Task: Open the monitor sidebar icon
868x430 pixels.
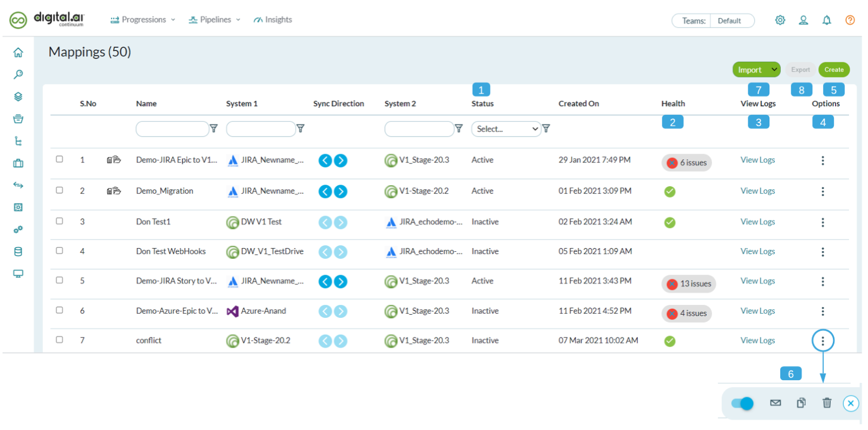Action: pos(18,273)
